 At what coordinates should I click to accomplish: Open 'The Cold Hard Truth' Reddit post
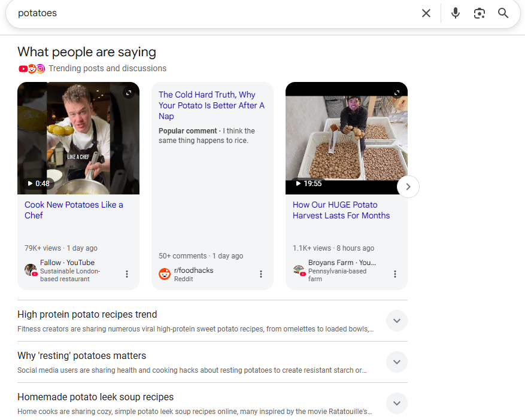point(211,105)
